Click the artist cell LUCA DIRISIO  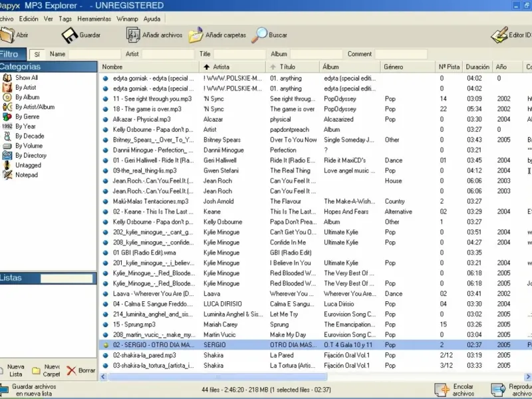(x=223, y=304)
